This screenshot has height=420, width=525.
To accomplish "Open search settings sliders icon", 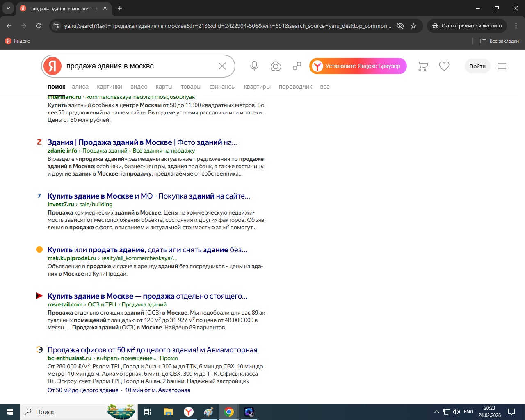I will point(297,66).
